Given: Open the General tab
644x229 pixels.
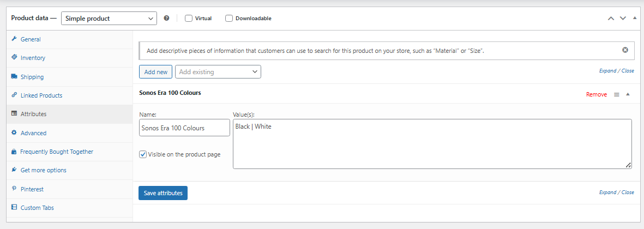Looking at the screenshot, I should [x=69, y=39].
